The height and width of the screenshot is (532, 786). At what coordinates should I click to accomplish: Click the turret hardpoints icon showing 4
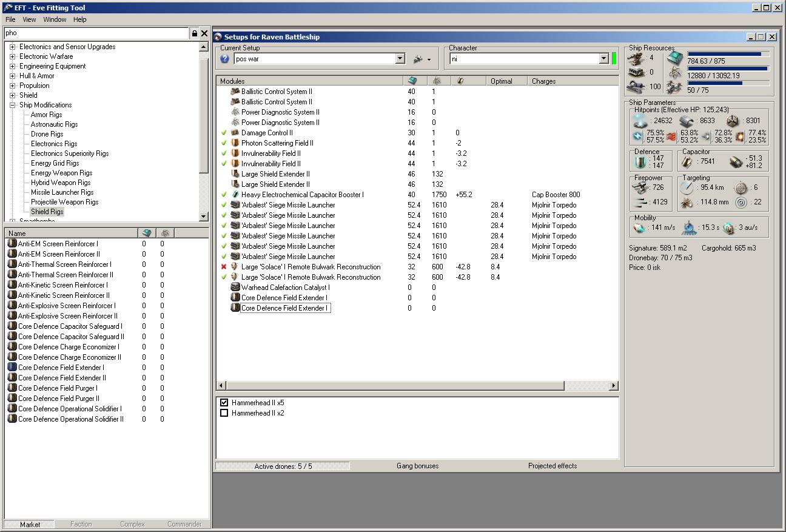[636, 58]
